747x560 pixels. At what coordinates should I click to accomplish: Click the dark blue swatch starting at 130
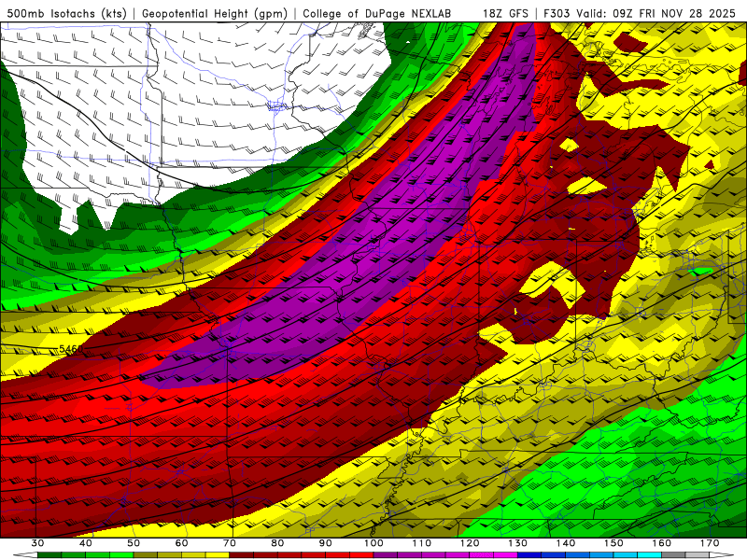pos(529,555)
